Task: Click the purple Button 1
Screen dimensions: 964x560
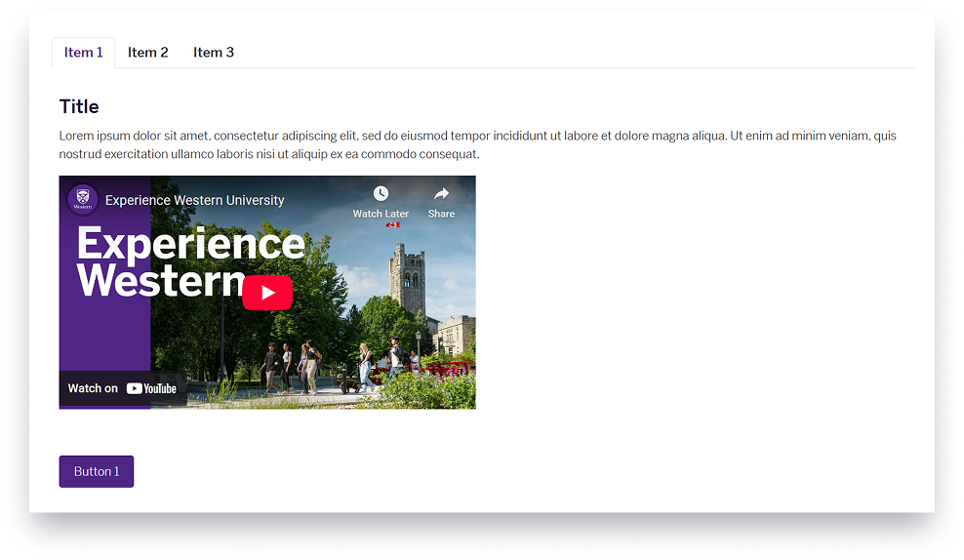Action: coord(97,471)
